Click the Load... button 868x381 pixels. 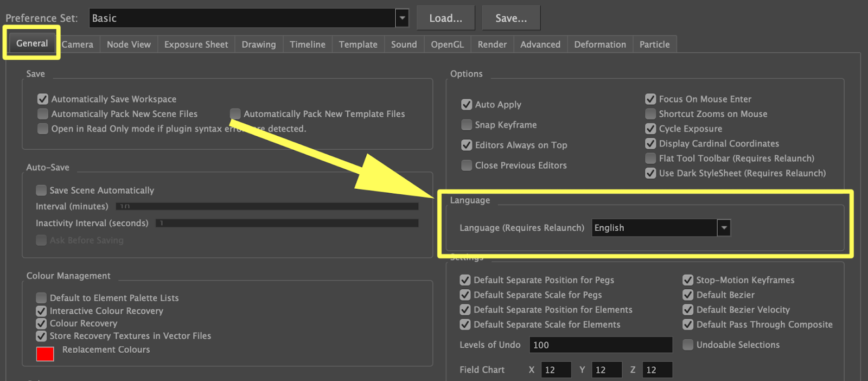pos(445,18)
